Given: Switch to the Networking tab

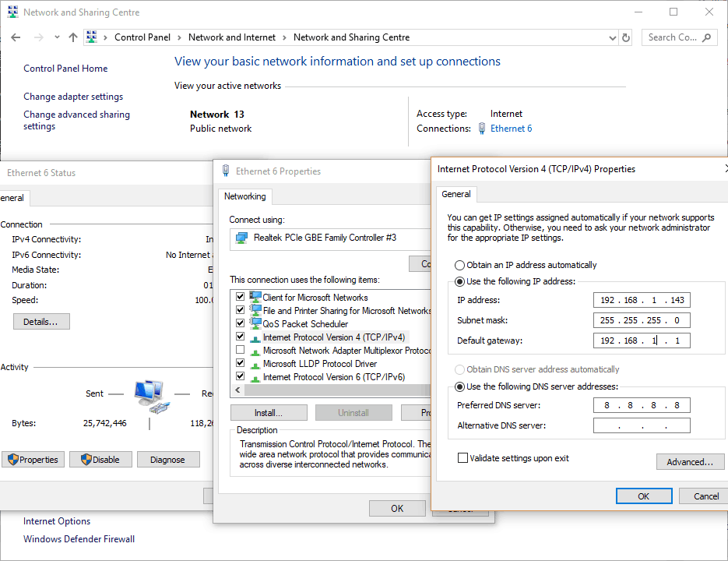Looking at the screenshot, I should [245, 196].
